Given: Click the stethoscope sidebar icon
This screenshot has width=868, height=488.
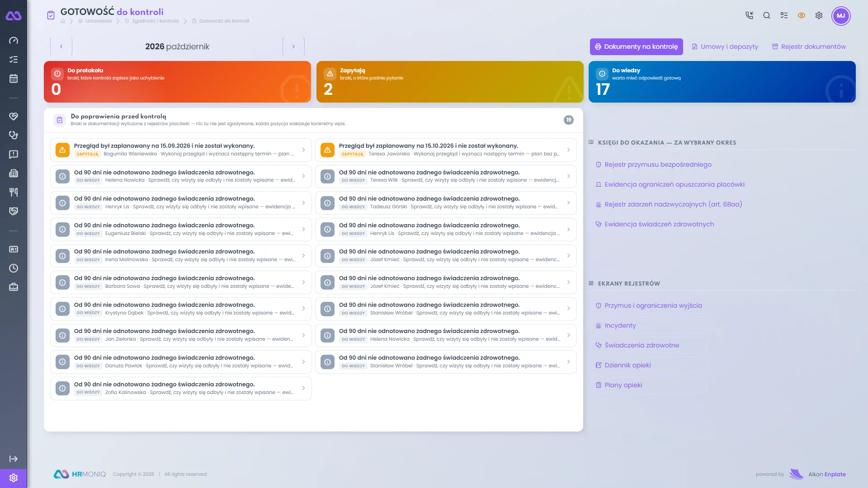Looking at the screenshot, I should 14,135.
